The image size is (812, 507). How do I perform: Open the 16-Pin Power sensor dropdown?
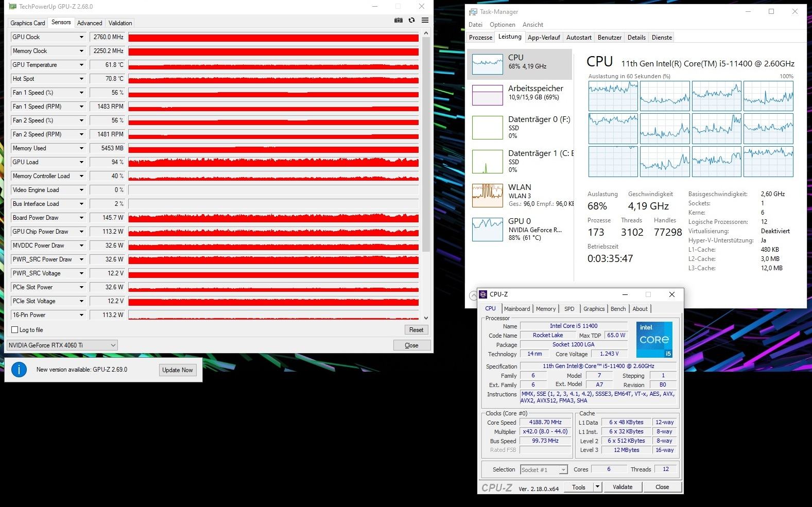click(x=81, y=315)
